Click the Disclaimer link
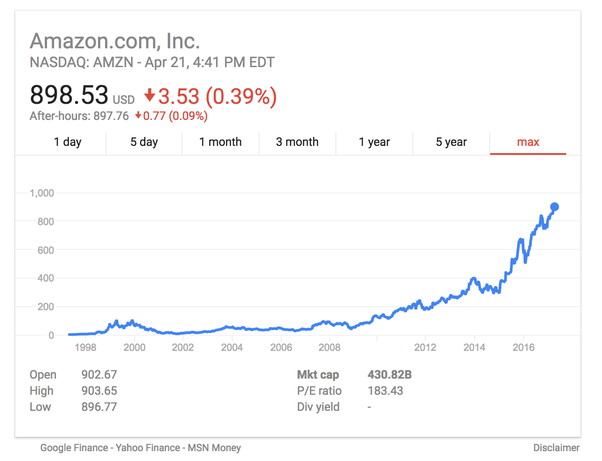The image size is (602, 461). point(557,448)
